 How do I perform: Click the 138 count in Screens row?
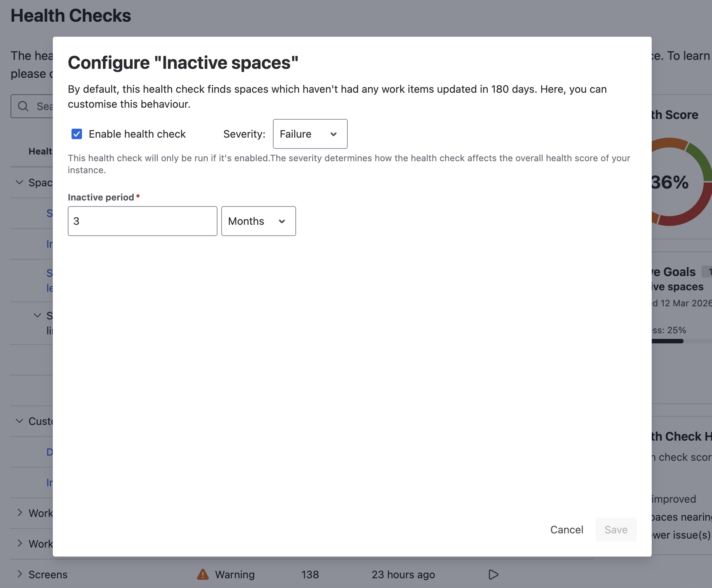click(x=310, y=574)
